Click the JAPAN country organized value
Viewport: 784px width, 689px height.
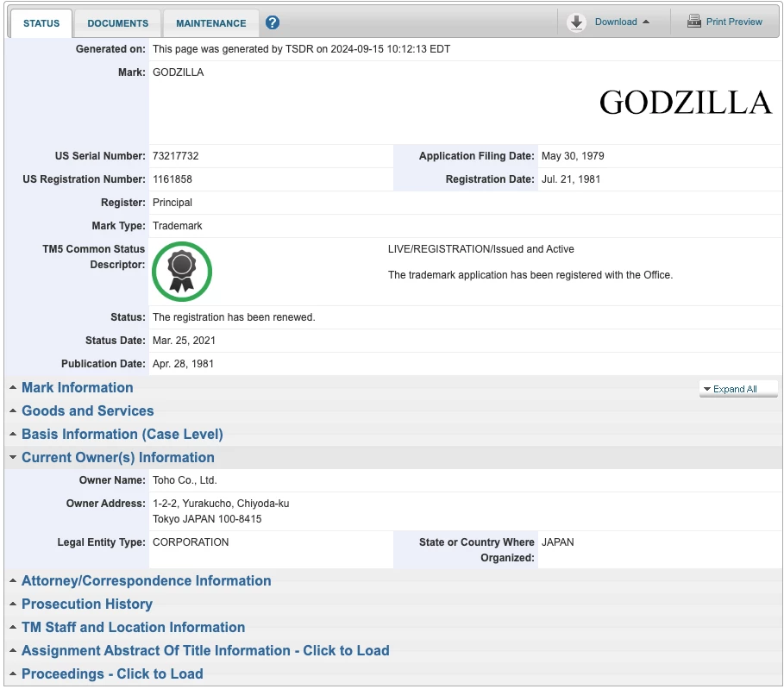[557, 542]
